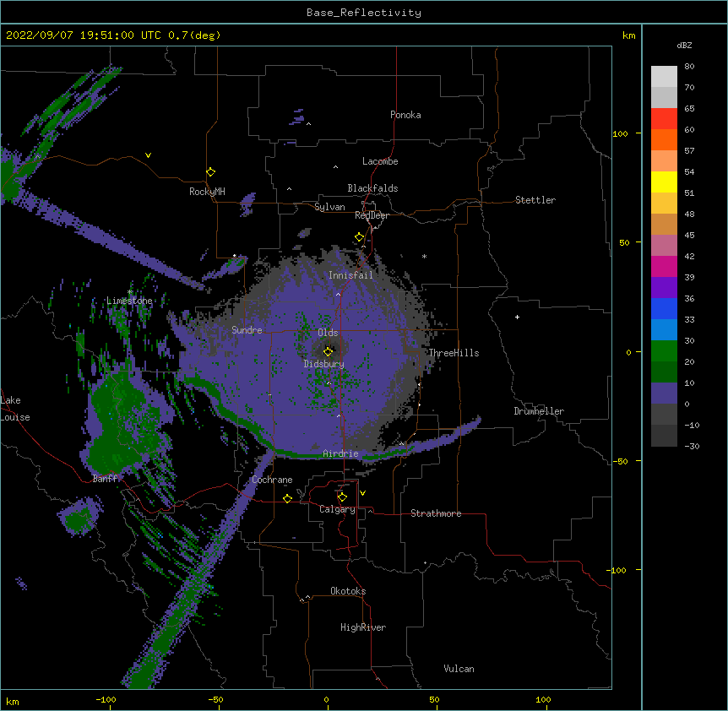This screenshot has height=711, width=728.
Task: Click the yellow radar site marker near Didsbury
Action: tap(329, 351)
